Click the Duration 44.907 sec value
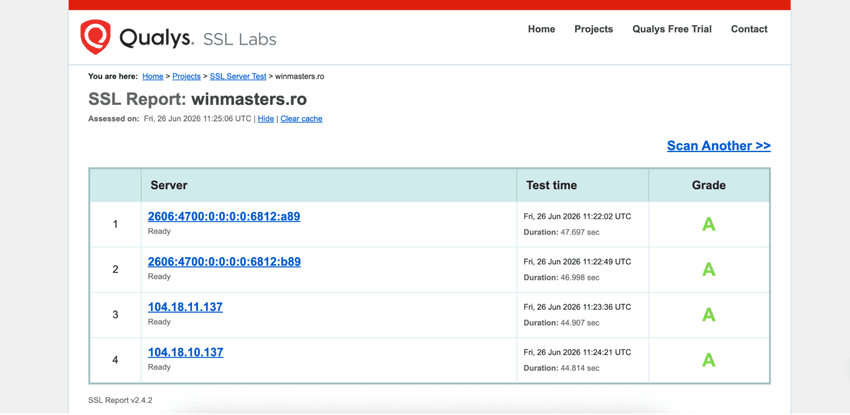The height and width of the screenshot is (415, 850). tap(562, 322)
